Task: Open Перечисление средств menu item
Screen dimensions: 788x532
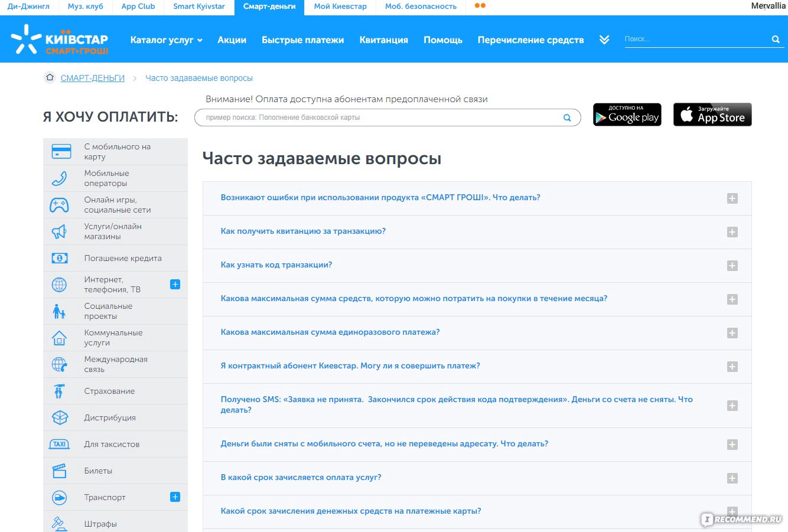Action: pyautogui.click(x=531, y=40)
